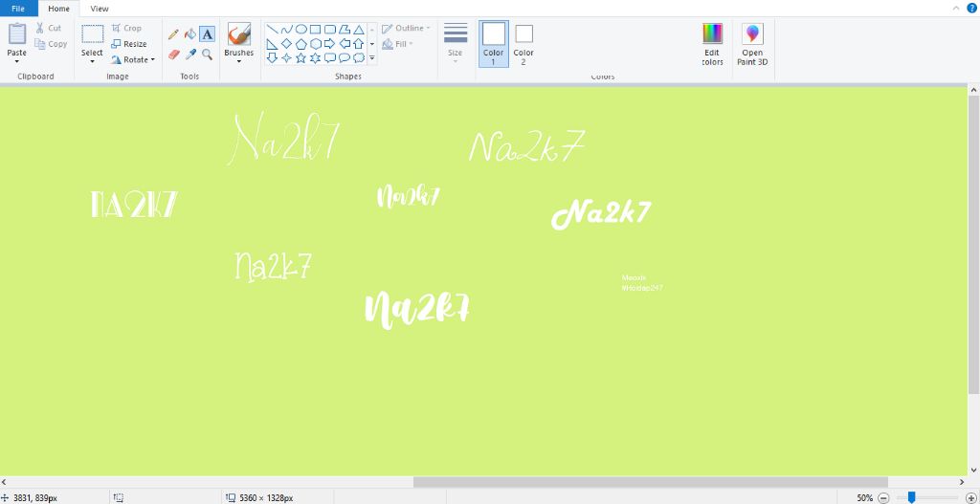Click the vertical scrollbar down arrow
This screenshot has width=980, height=504.
tap(973, 471)
